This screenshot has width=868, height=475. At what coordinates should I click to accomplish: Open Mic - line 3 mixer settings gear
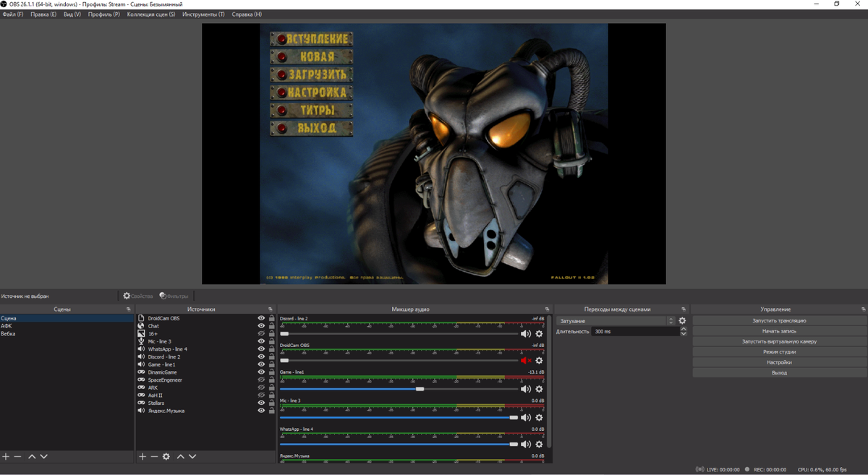539,418
